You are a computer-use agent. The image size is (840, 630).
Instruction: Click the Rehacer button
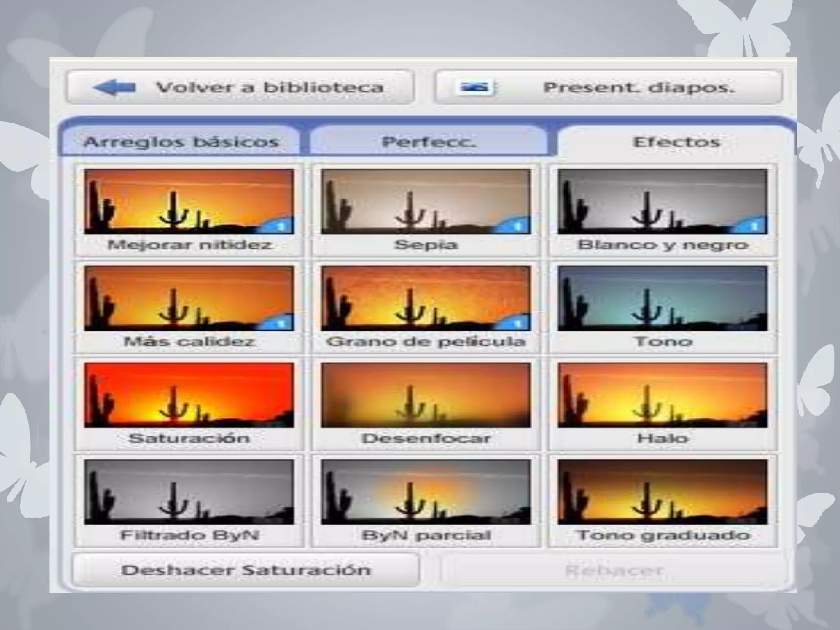[x=614, y=570]
